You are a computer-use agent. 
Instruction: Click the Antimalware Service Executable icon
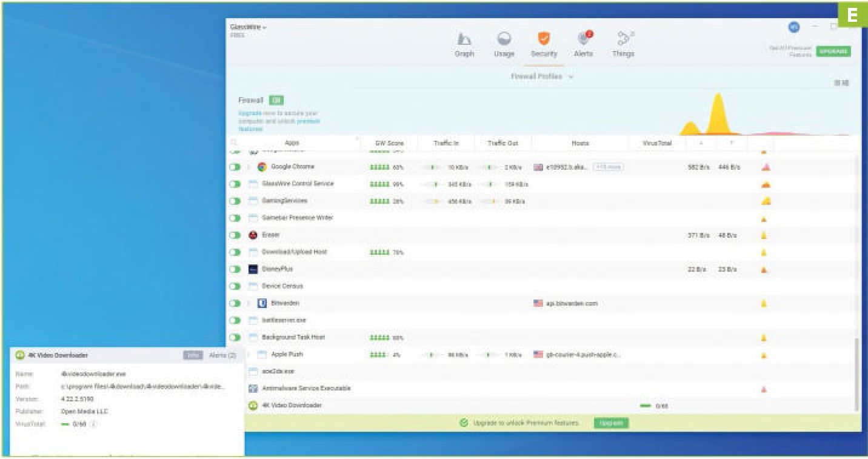(x=253, y=388)
